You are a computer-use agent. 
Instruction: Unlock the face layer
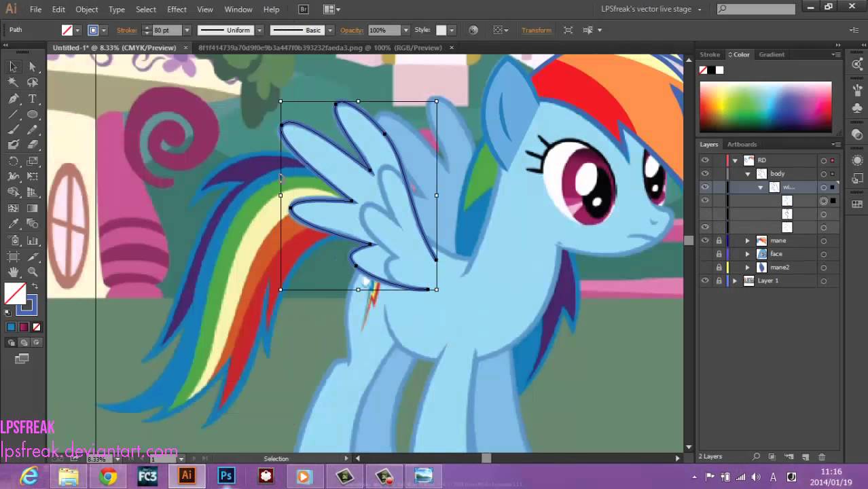pos(719,254)
